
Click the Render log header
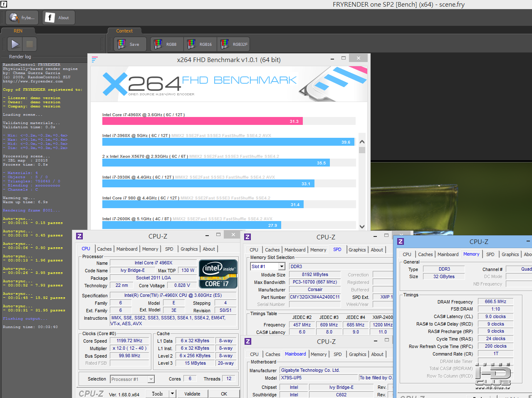(x=20, y=57)
